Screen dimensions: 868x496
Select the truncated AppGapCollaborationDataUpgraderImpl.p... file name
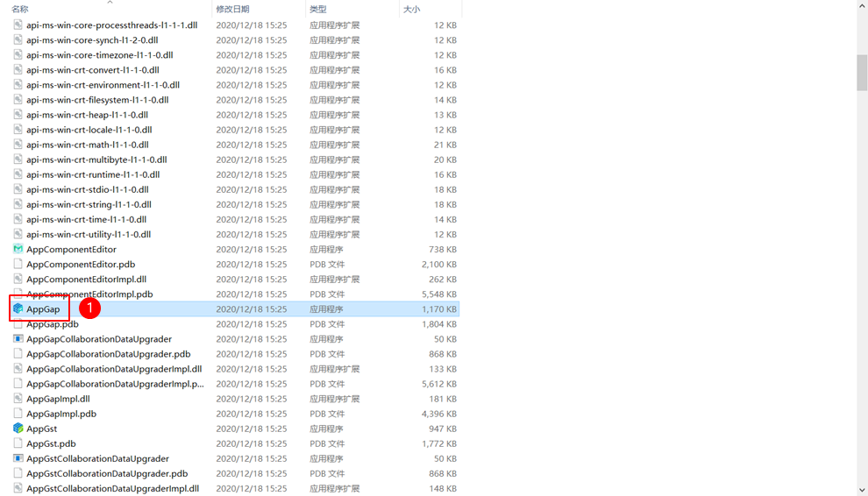(115, 384)
